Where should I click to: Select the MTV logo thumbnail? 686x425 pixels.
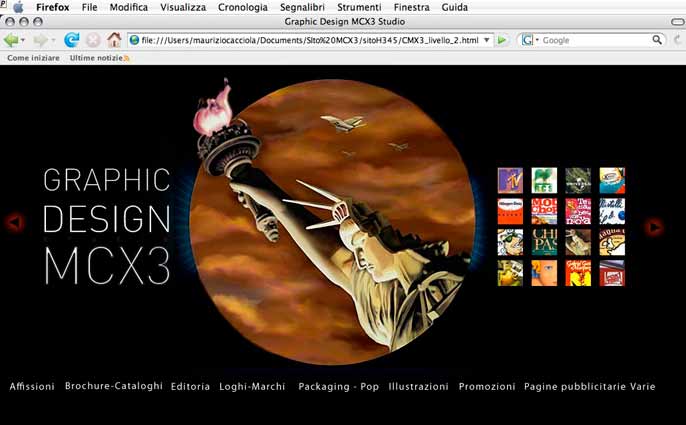(510, 180)
